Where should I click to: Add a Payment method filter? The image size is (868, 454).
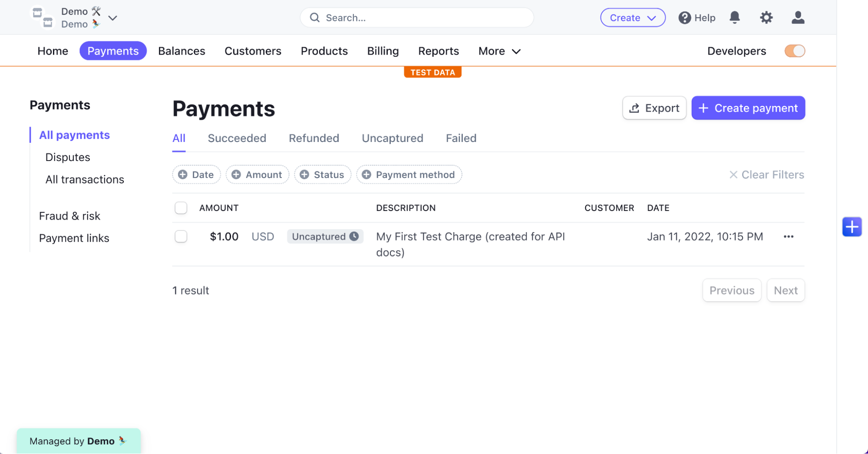(409, 174)
